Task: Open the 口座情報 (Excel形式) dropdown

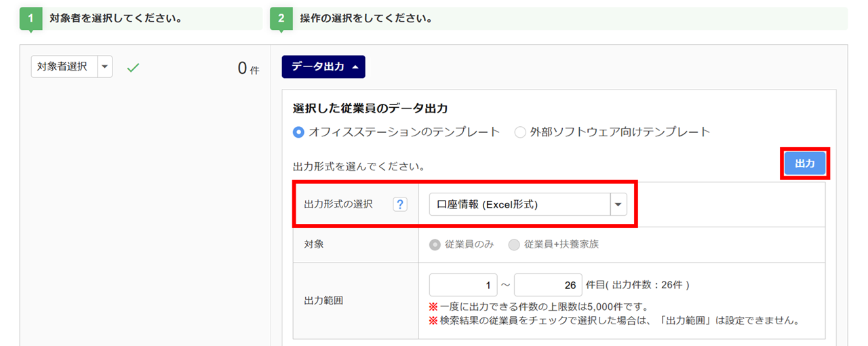Action: pos(528,204)
